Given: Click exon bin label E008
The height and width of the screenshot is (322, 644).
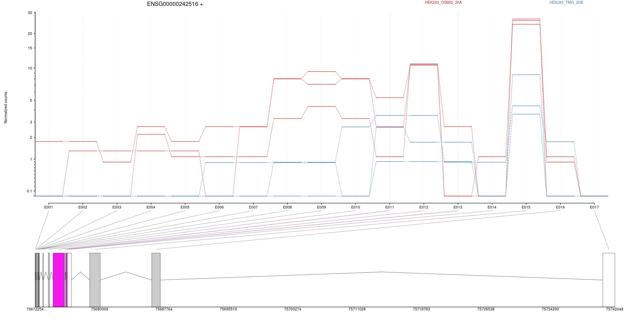Looking at the screenshot, I should tap(287, 207).
